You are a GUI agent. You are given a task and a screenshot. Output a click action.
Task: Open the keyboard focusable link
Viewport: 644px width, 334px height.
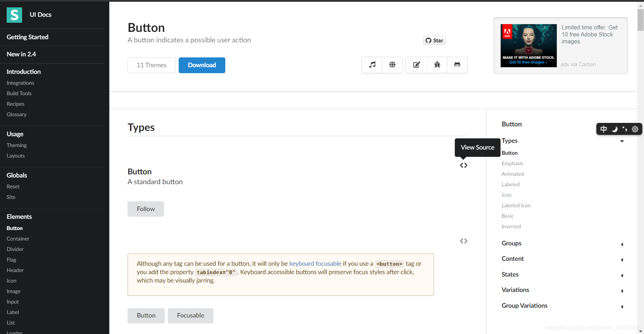[x=315, y=264]
